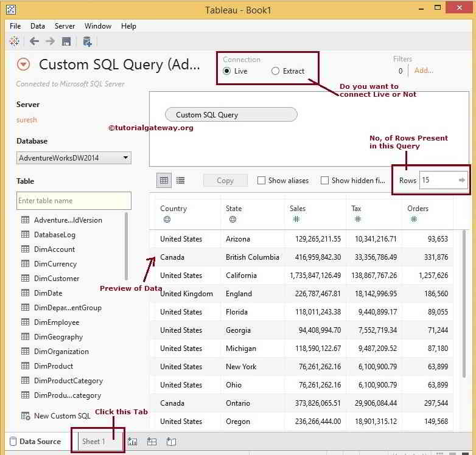Click the table list scrollbar

point(126,246)
